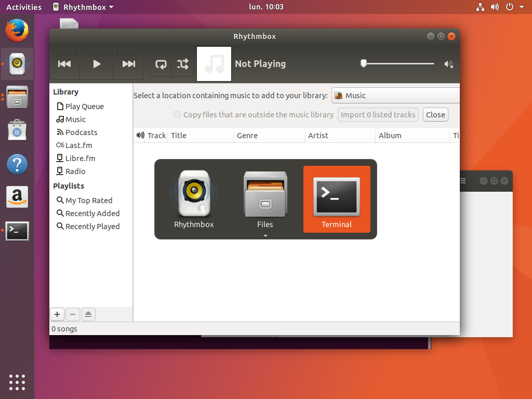
Task: Select Radio in the sidebar
Action: (71, 171)
